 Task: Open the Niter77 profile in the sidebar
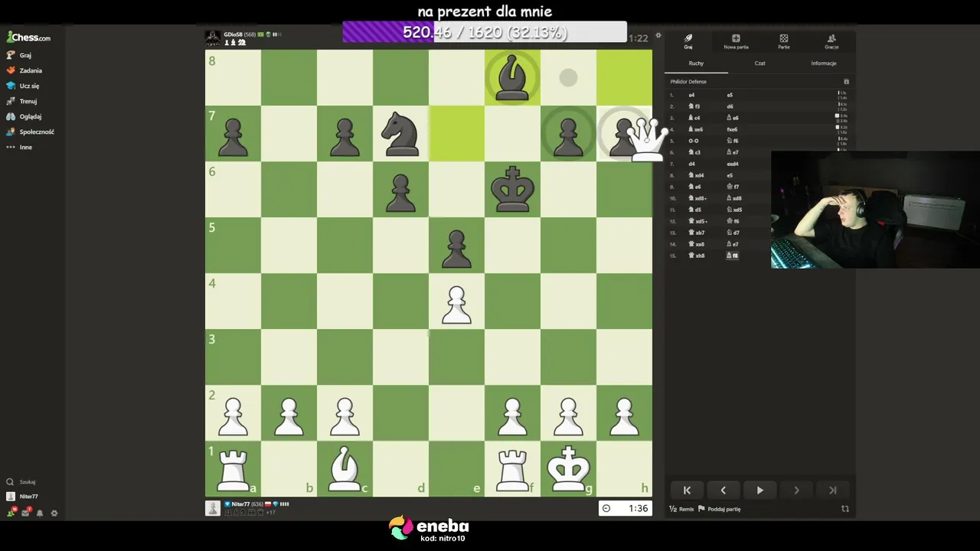(x=22, y=497)
